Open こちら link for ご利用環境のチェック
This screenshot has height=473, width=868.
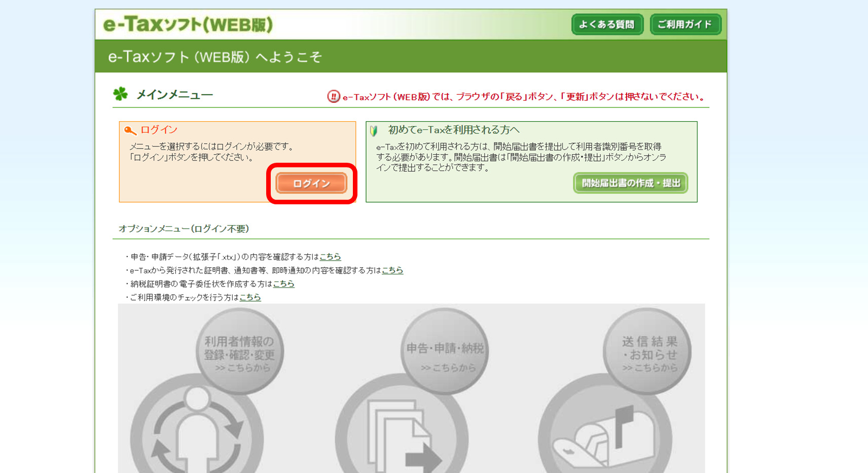pyautogui.click(x=250, y=297)
